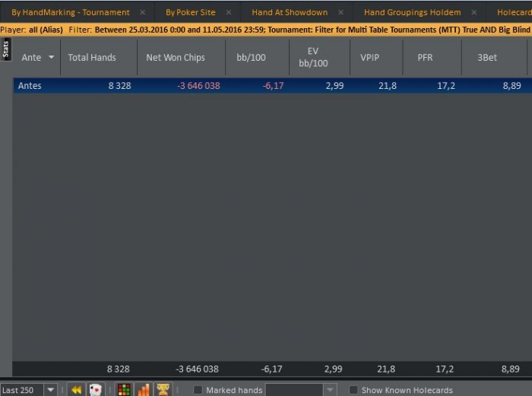The width and height of the screenshot is (532, 396).
Task: Sort by Total Hands column header
Action: tap(92, 57)
